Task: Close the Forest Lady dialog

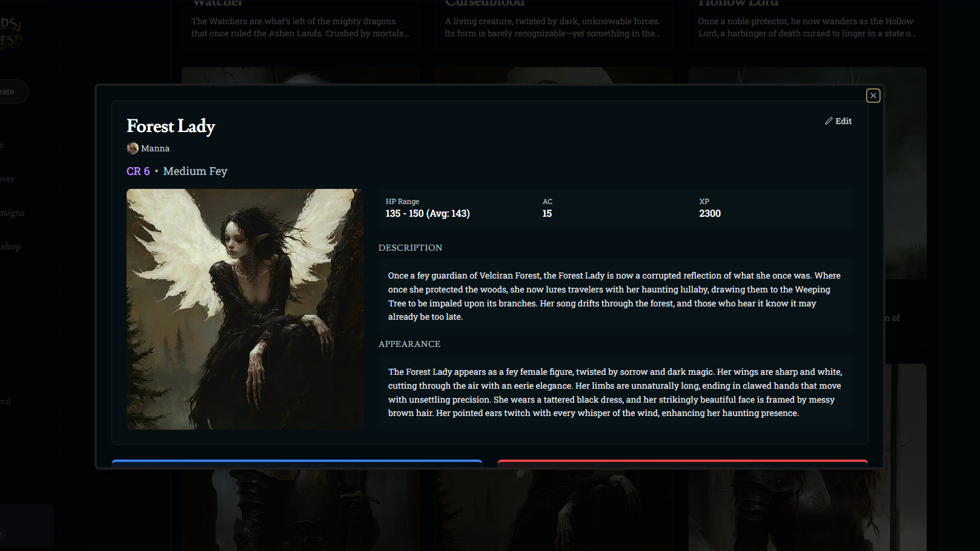Action: click(873, 96)
